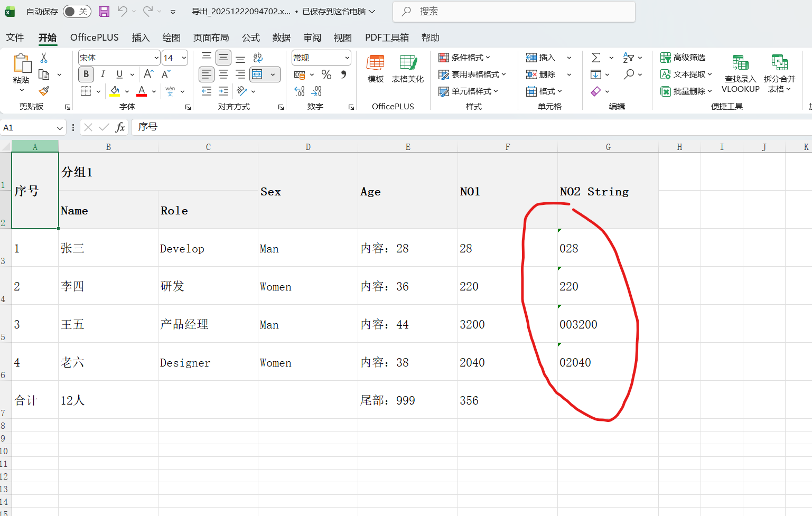Select cell containing 003200

[608, 324]
